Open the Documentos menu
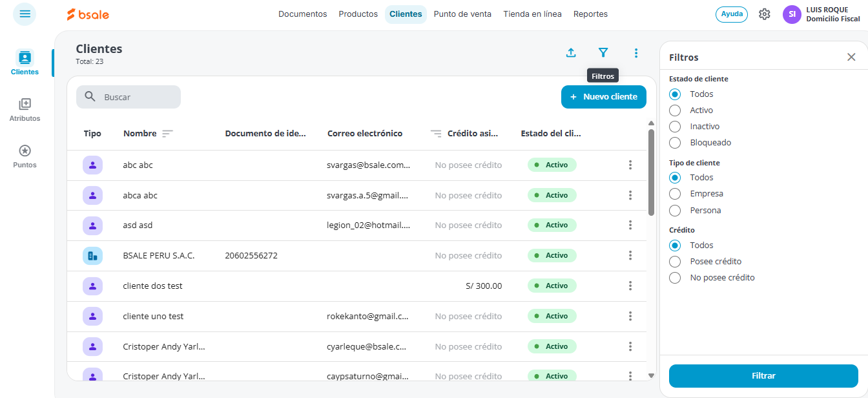Image resolution: width=868 pixels, height=398 pixels. pyautogui.click(x=302, y=14)
